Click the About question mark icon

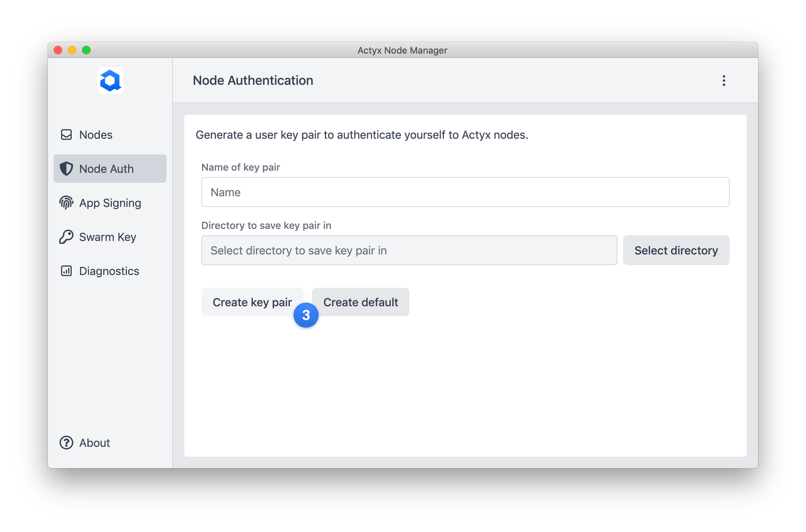pos(66,443)
